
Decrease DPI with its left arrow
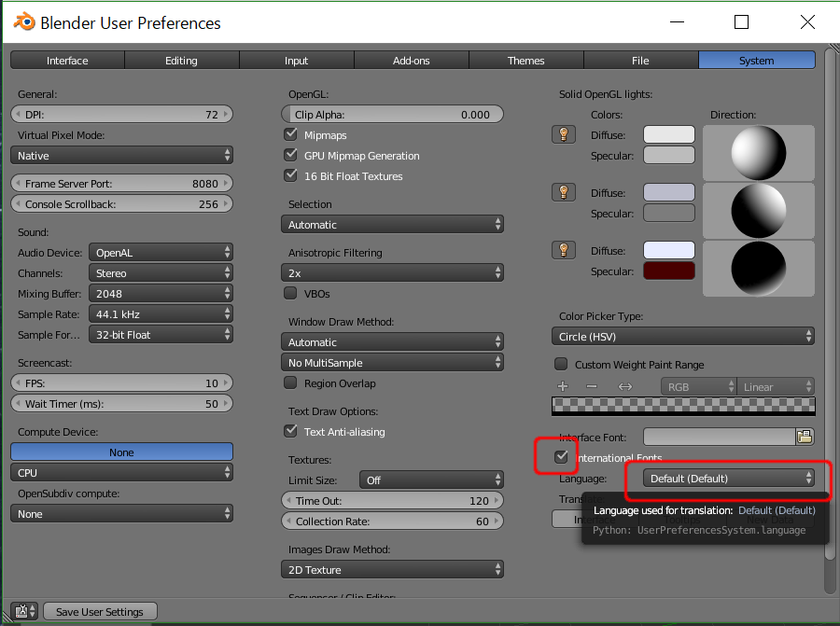pyautogui.click(x=18, y=115)
